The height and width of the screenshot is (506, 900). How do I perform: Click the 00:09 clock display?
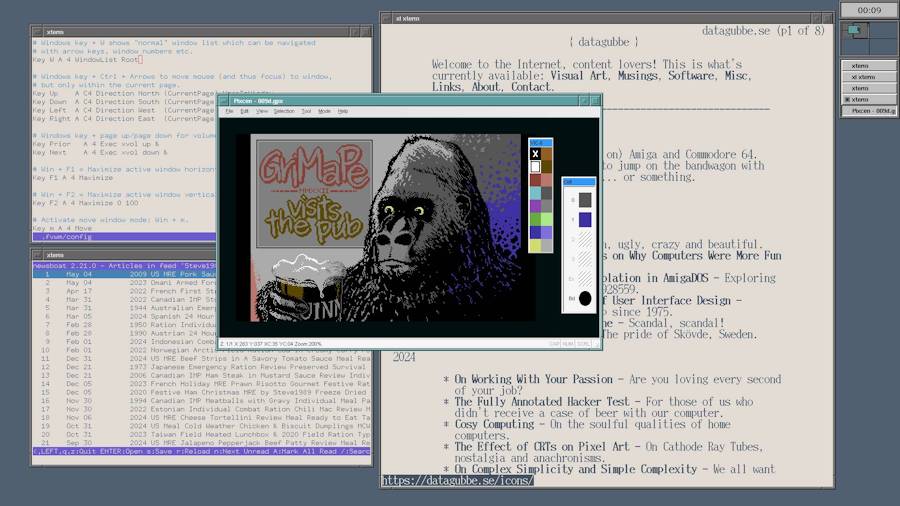(x=869, y=10)
